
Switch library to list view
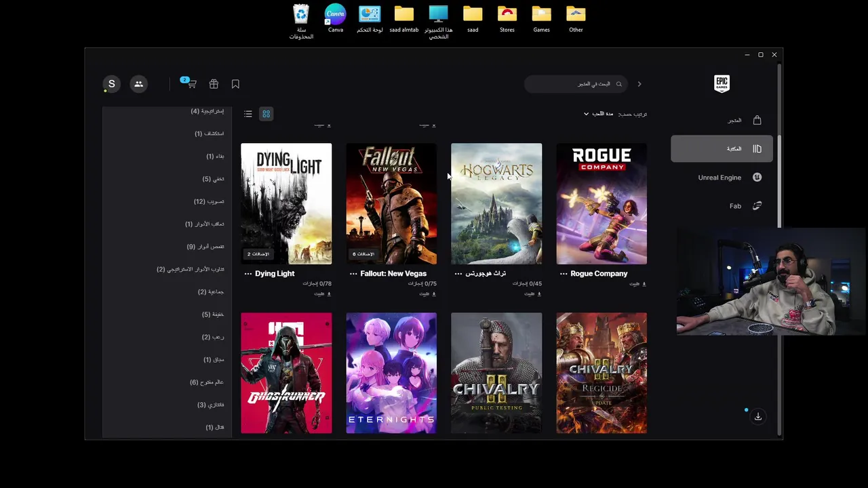248,114
